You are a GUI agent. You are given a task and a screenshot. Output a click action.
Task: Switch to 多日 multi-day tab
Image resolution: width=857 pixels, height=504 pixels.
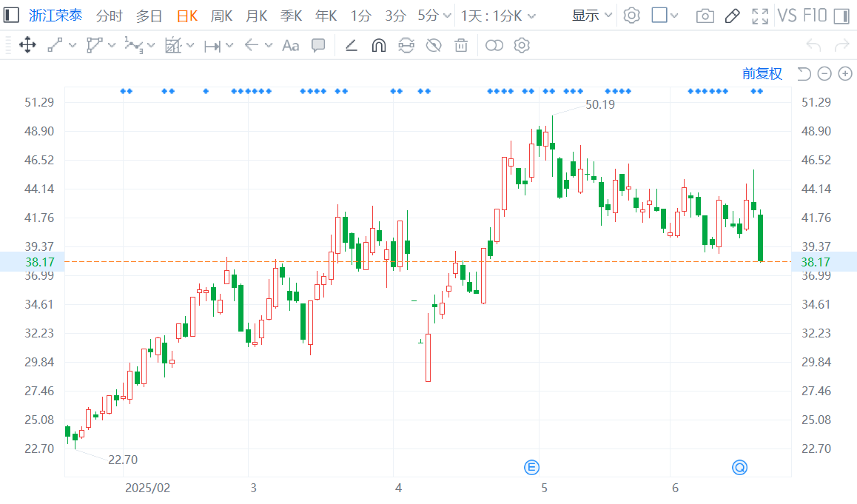tap(149, 16)
